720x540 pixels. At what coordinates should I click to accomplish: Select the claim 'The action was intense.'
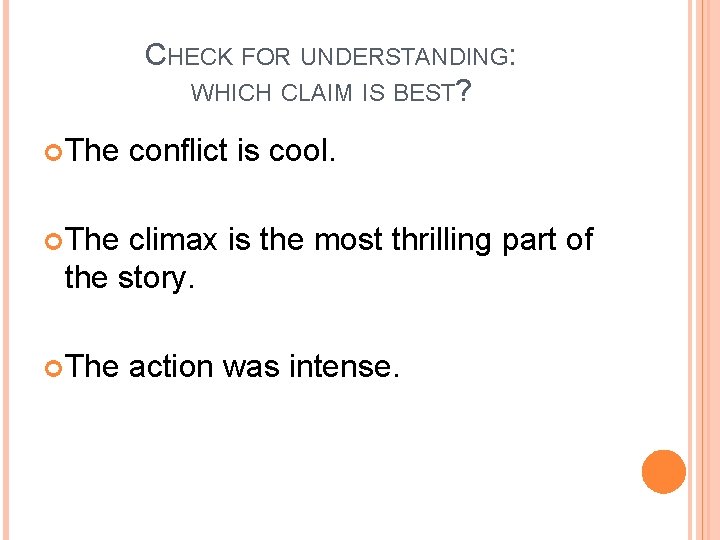coord(232,366)
